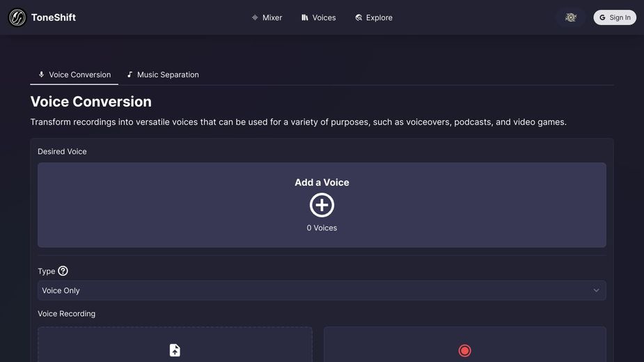Select the Voice Conversion tab
The image size is (644, 362).
tap(74, 74)
